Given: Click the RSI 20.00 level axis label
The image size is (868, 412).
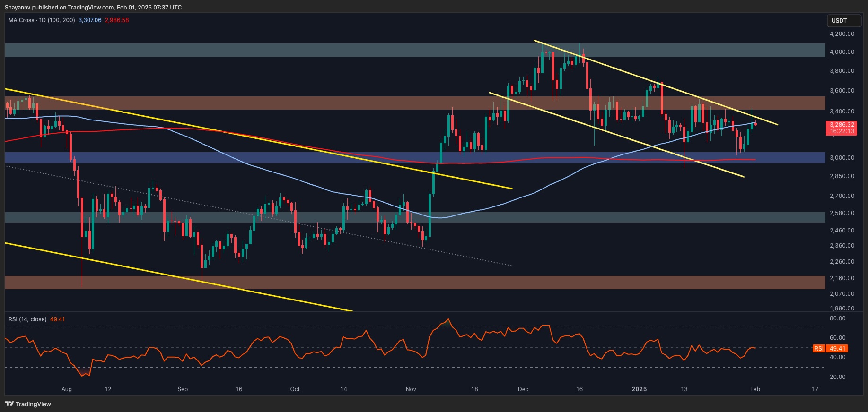Looking at the screenshot, I should (x=837, y=377).
